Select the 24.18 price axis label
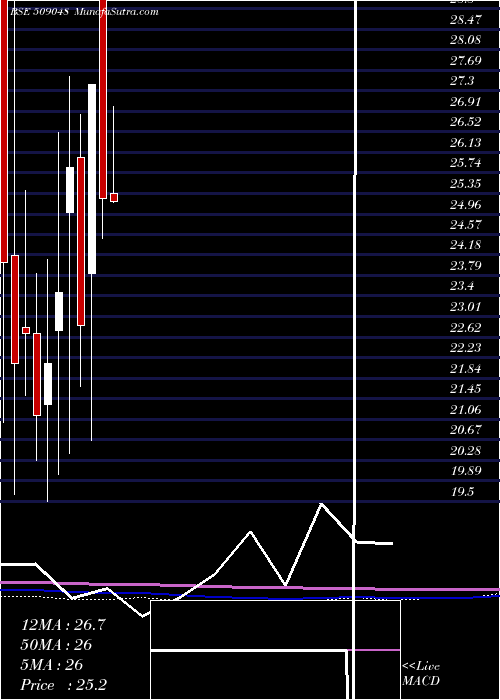Screen dimensions: 500x700 point(466,245)
